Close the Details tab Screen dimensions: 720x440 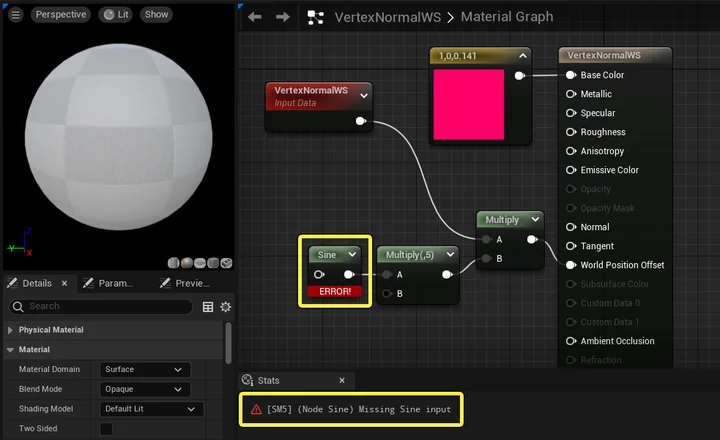tap(64, 283)
